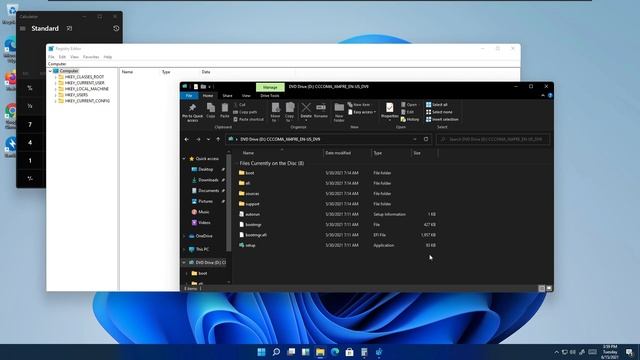Switch to large icons view in status bar
Screen dimensions: 640x360
tap(549, 289)
